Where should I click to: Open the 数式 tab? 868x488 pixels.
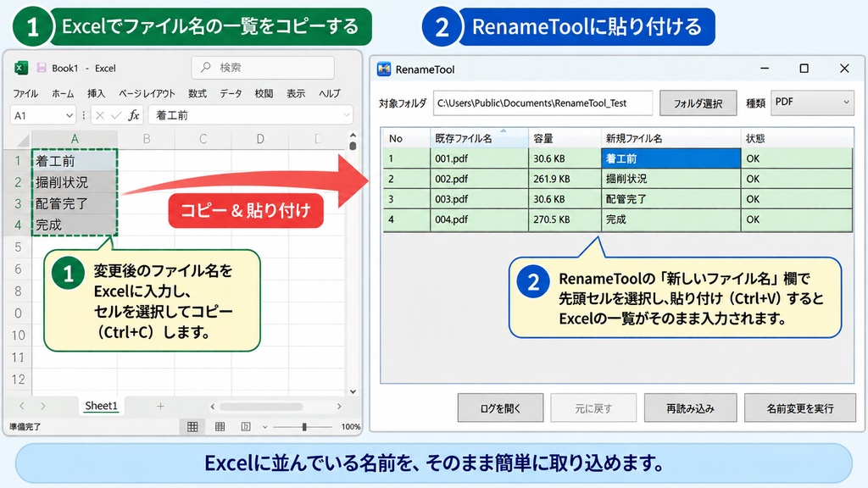tap(197, 93)
